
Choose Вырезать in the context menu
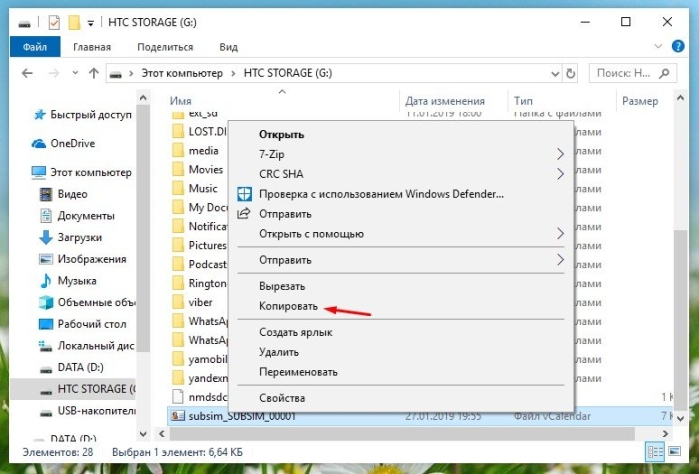pyautogui.click(x=282, y=286)
